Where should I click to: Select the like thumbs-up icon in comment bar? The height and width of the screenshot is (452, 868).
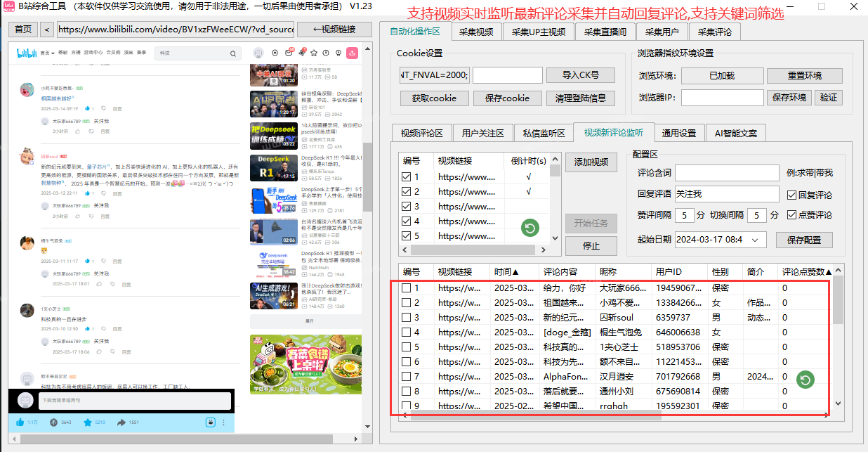(20, 422)
